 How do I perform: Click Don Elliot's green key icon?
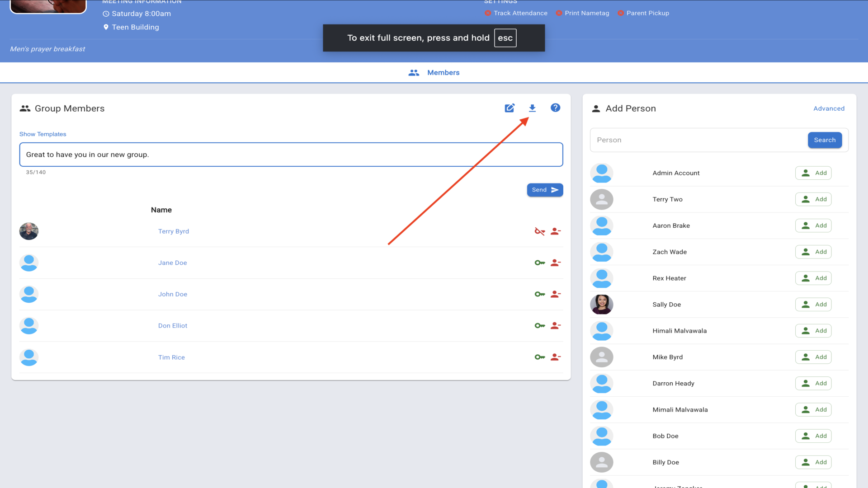[x=539, y=325]
